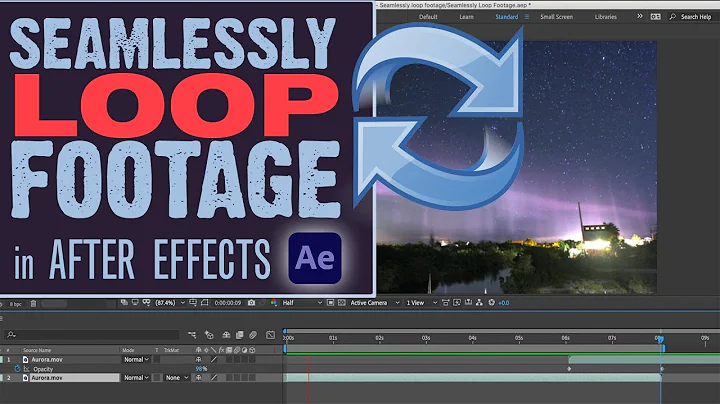Switch to the Small Screen workspace
Image resolution: width=720 pixels, height=404 pixels.
click(557, 17)
